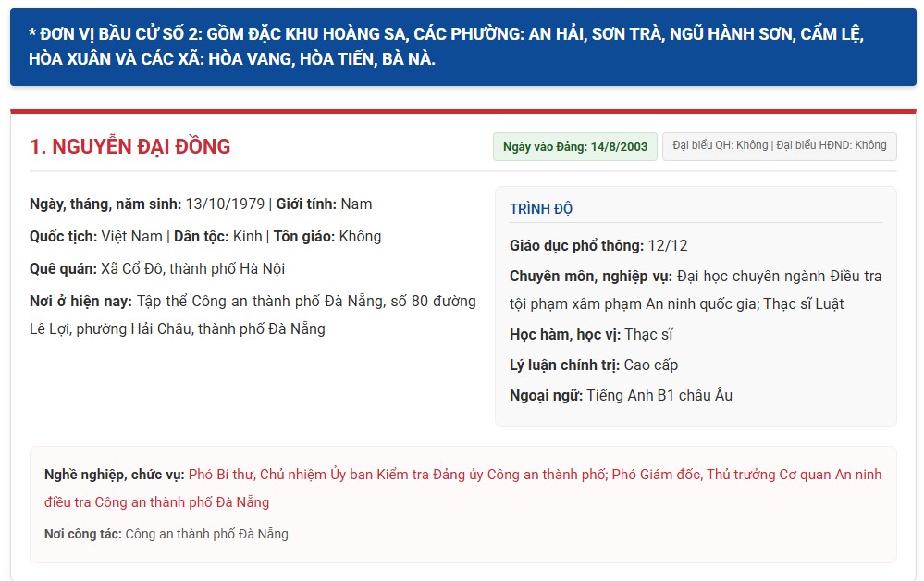
Task: Select candidate name 1. NGUYỄN ĐẠI ĐỒNG
Action: point(129,147)
